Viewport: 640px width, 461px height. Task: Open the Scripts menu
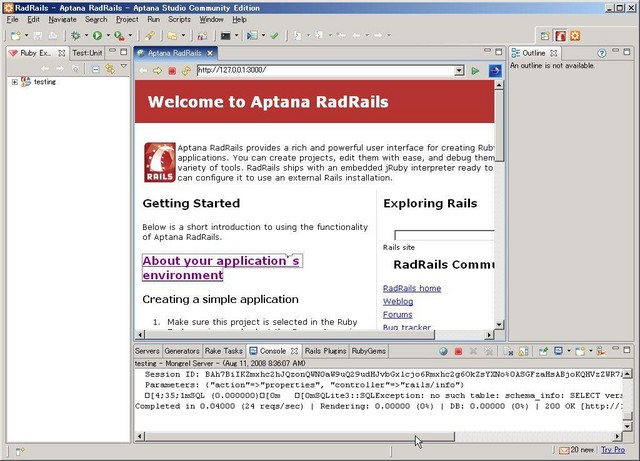point(179,19)
